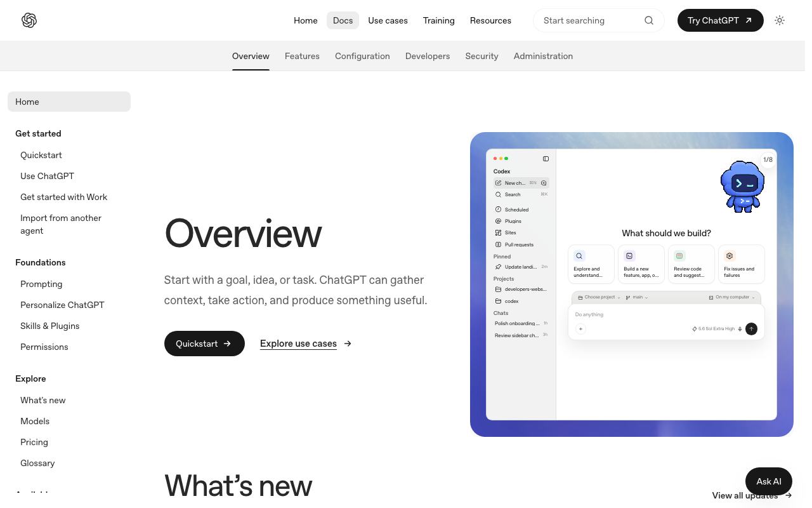The height and width of the screenshot is (508, 812).
Task: Go to the Administration tab
Action: point(543,56)
